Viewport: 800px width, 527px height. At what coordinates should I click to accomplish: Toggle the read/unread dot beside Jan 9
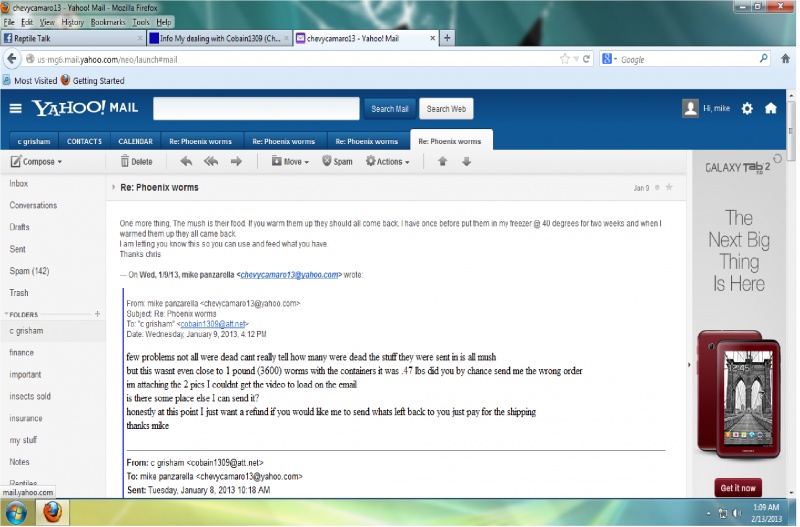pyautogui.click(x=657, y=188)
